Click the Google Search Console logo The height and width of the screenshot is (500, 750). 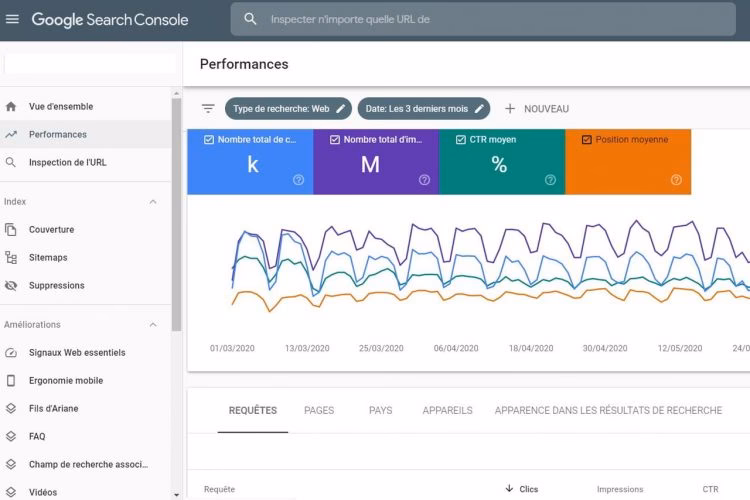(110, 20)
